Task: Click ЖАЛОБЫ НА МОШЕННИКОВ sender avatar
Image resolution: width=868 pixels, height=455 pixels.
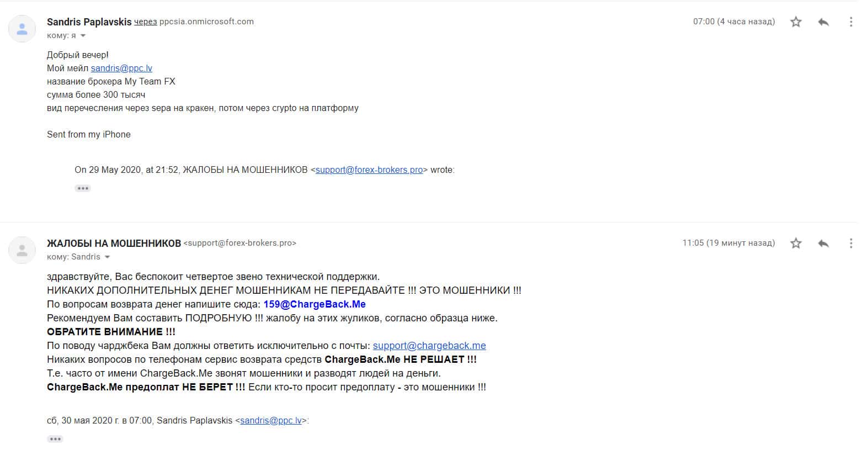Action: pyautogui.click(x=22, y=250)
